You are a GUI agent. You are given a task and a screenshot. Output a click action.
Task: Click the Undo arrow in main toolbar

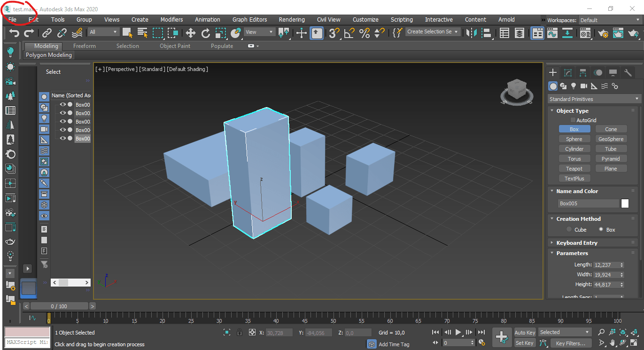coord(14,32)
